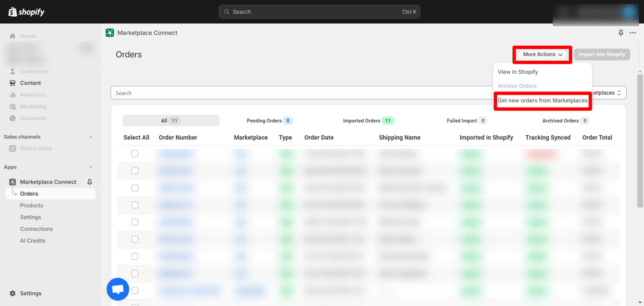Open Settings under Marketplace Connect
The width and height of the screenshot is (644, 306).
point(31,217)
